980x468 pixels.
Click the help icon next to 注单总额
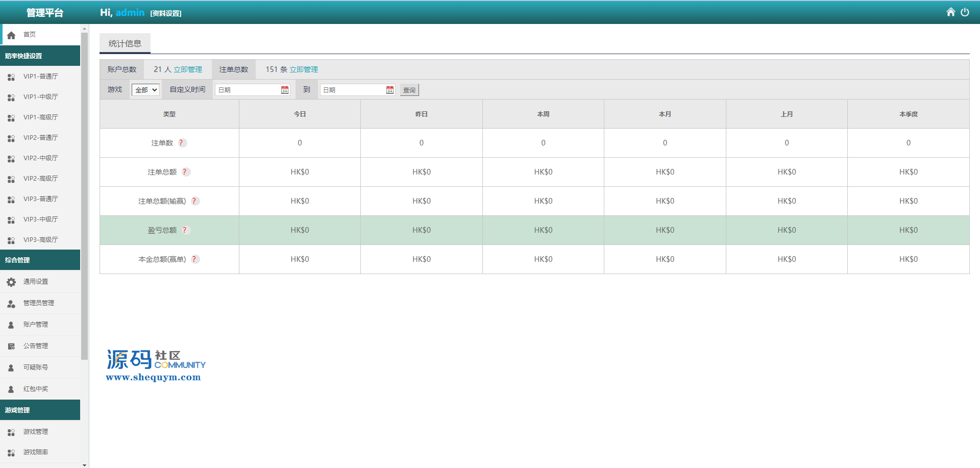point(186,172)
